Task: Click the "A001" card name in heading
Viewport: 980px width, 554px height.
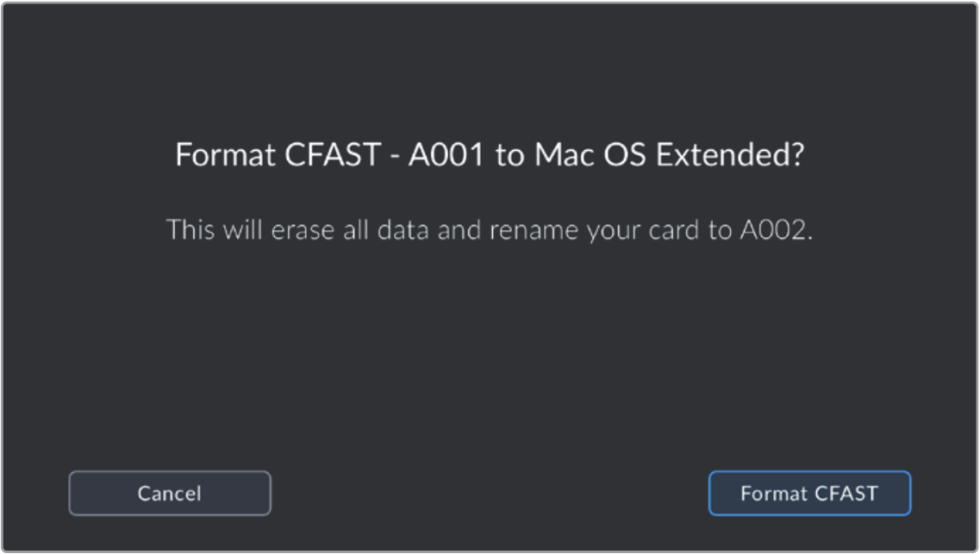Action: coord(440,157)
